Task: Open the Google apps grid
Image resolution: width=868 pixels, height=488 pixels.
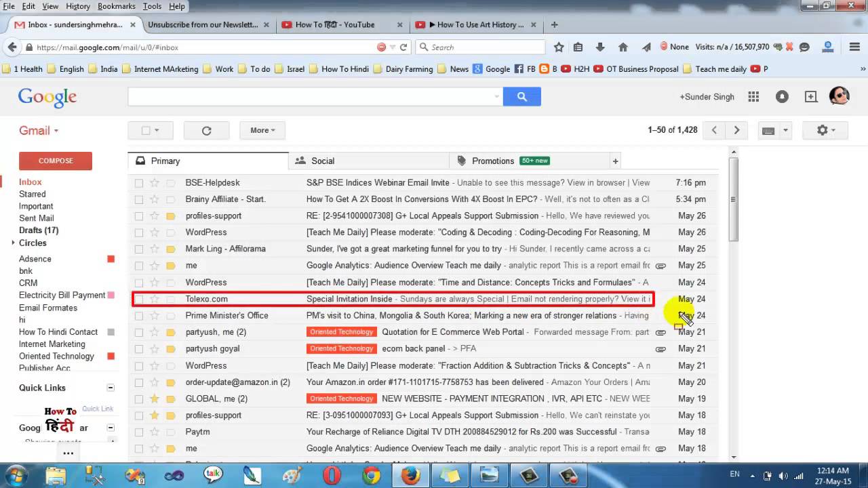Action: click(x=753, y=97)
